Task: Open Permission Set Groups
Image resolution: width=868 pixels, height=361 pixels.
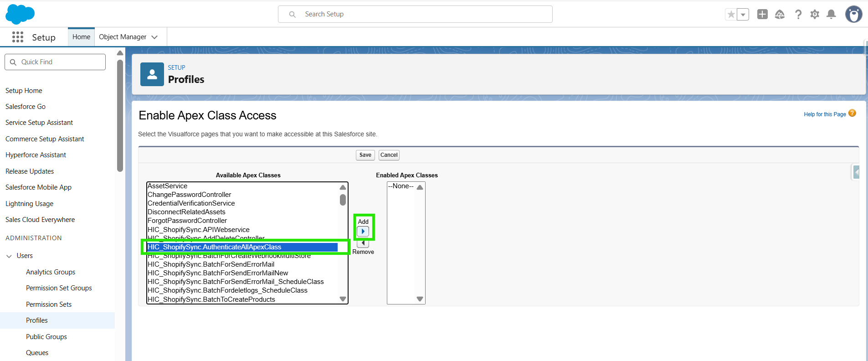Action: [59, 288]
